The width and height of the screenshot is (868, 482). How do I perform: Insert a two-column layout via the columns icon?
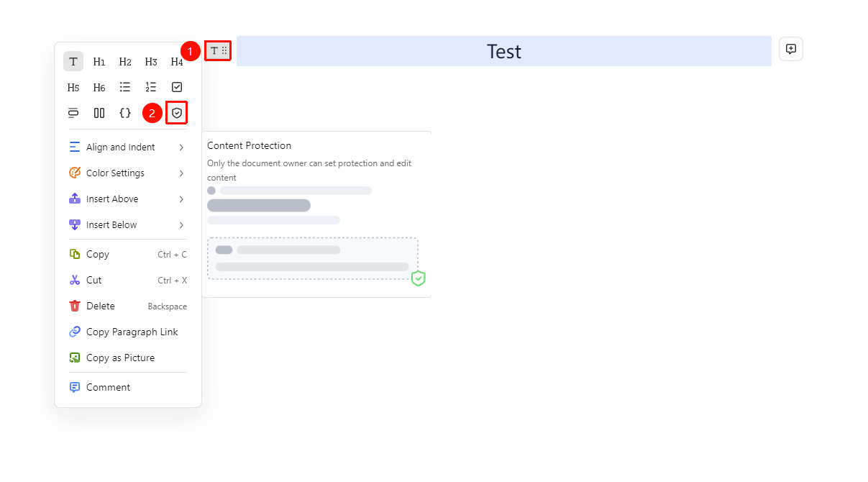click(99, 113)
